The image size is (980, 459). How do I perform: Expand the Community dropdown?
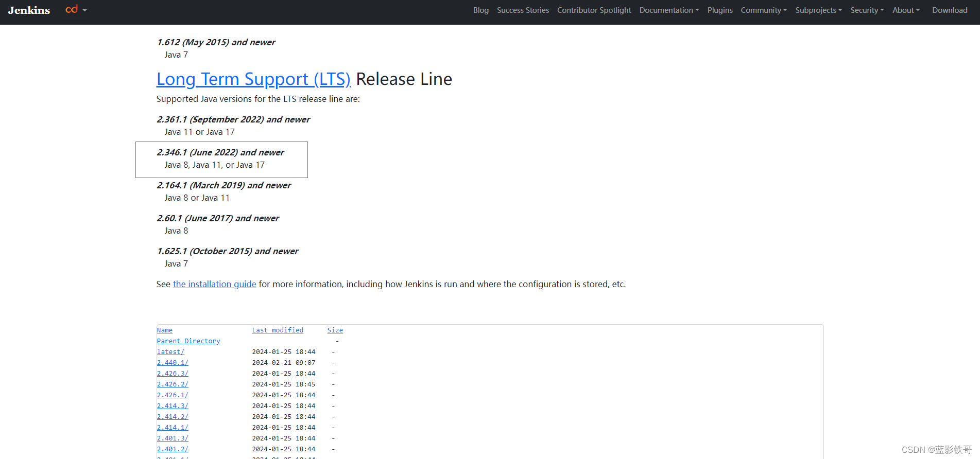coord(764,10)
